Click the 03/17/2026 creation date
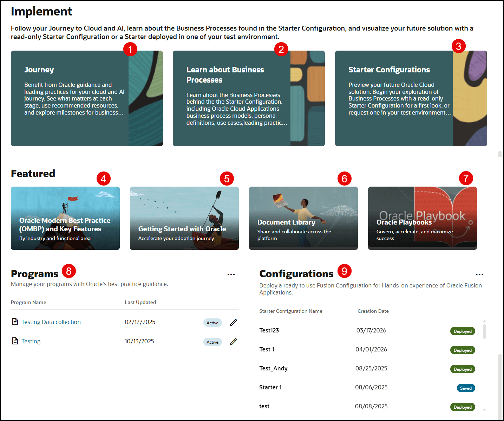The width and height of the screenshot is (504, 421). pos(371,330)
